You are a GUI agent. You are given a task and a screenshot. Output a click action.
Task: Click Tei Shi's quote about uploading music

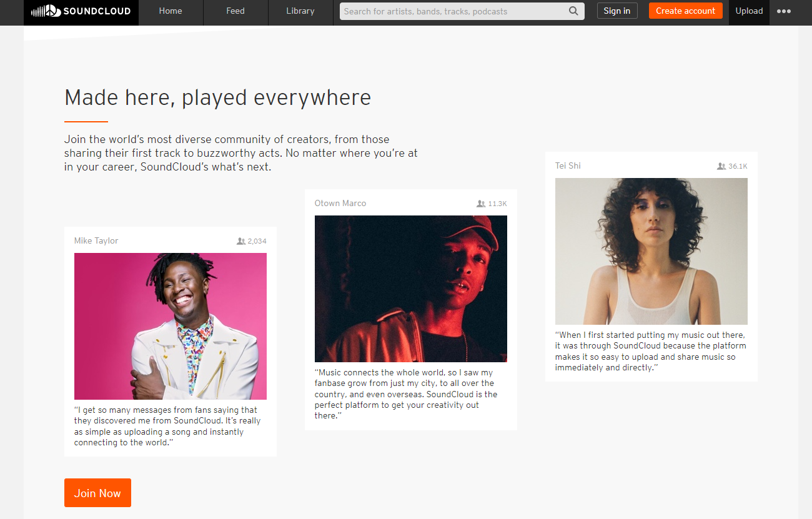click(x=651, y=351)
